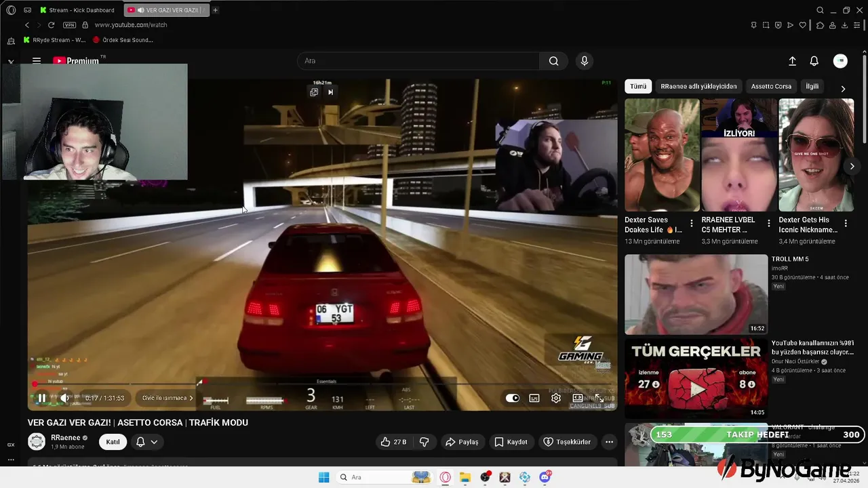Select the 'Tümü' filter chip
Viewport: 868px width, 488px height.
click(638, 86)
